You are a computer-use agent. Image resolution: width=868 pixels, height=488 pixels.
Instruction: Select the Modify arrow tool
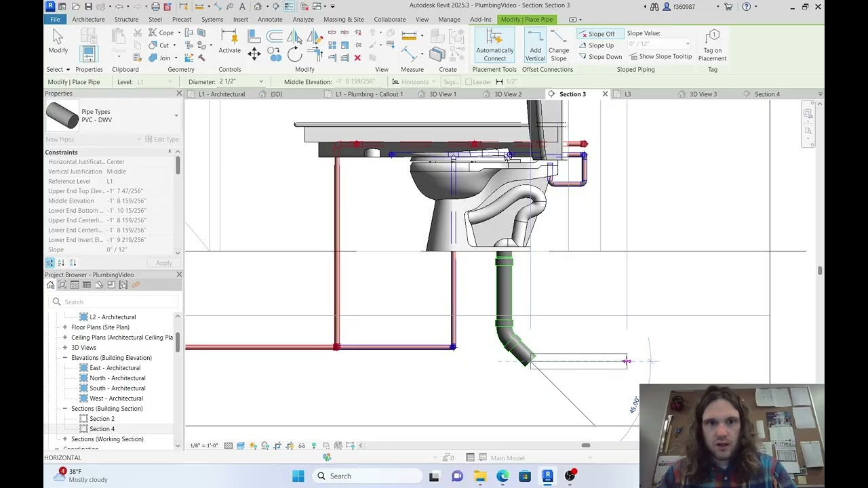(58, 41)
